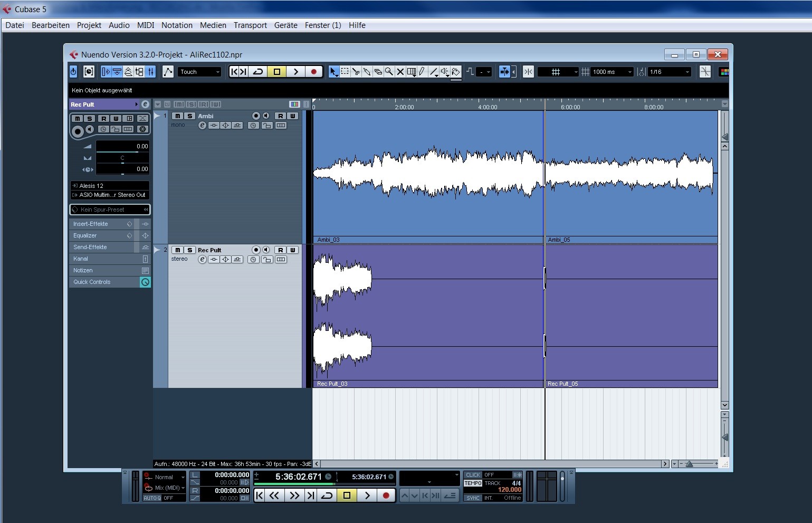
Task: Click Record on the bottom transport panel
Action: click(386, 495)
